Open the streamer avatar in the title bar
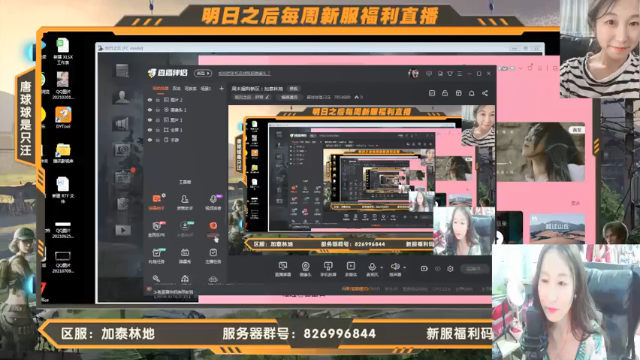 point(413,73)
